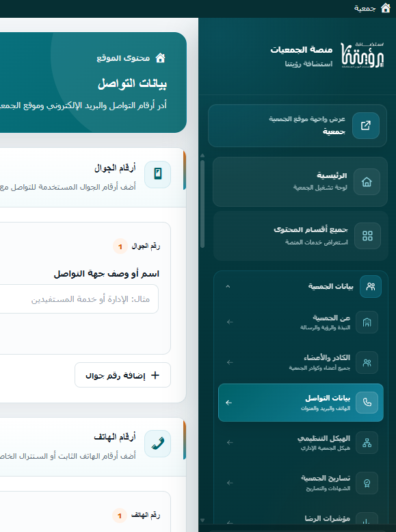
Task: Click the members icon for الكادر والأعضاء
Action: (x=367, y=363)
